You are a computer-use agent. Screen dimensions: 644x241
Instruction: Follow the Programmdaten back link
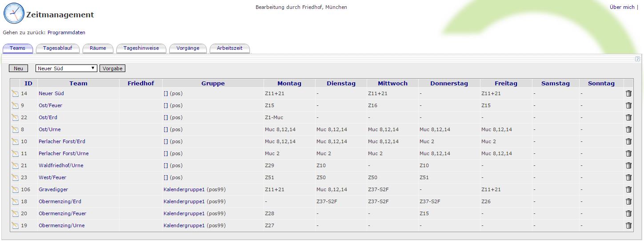click(x=66, y=32)
